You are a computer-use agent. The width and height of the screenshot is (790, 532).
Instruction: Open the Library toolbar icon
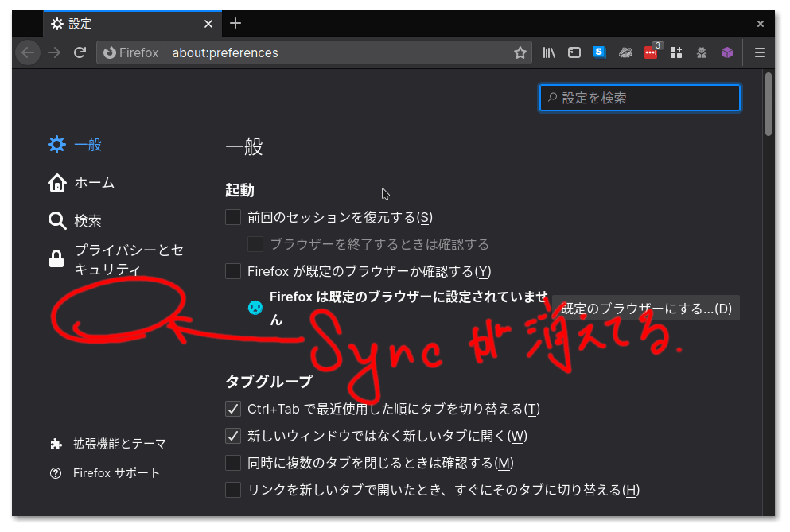click(549, 52)
